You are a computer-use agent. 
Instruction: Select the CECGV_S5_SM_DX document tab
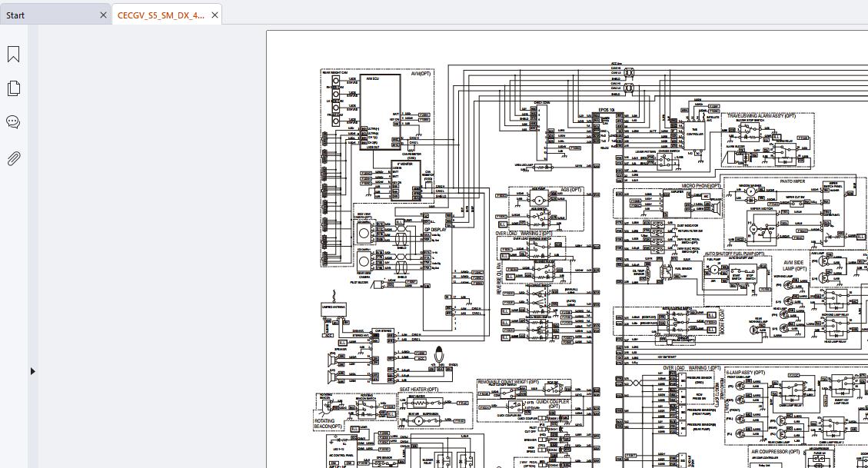pos(161,15)
